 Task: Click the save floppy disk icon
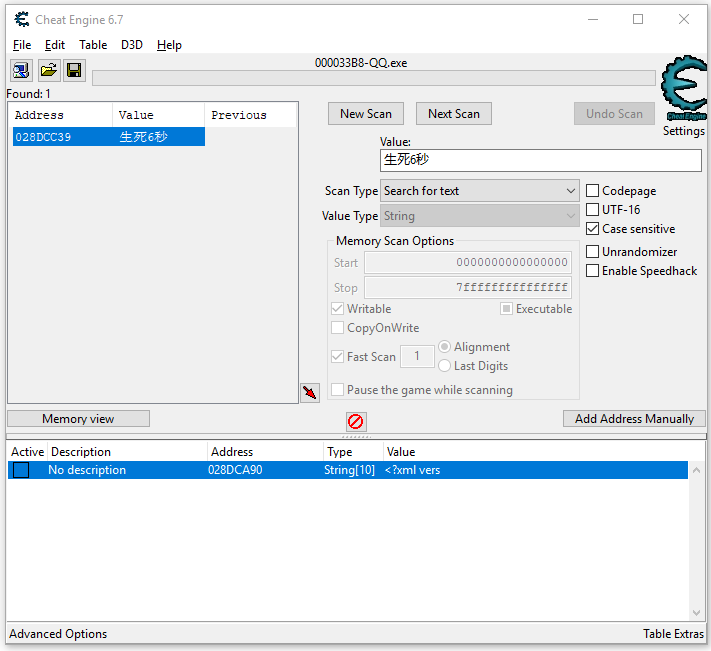pos(74,71)
